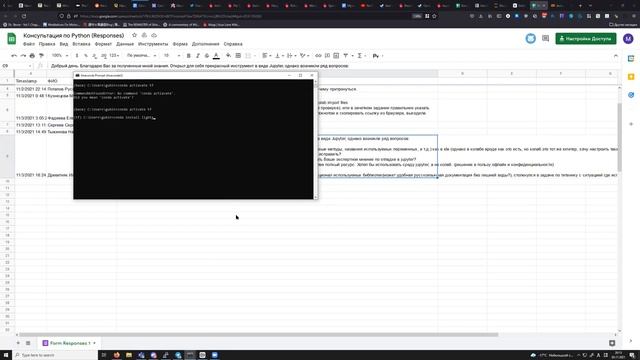640x360 pixels.
Task: Open the text rotation dropdown
Action: (x=304, y=56)
